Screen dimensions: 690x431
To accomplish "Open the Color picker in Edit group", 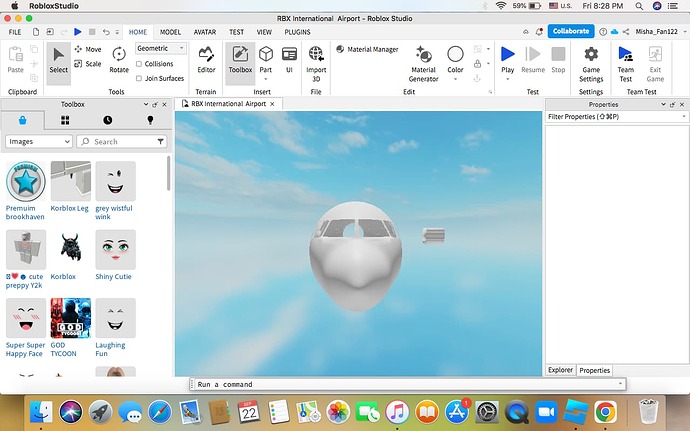I will pyautogui.click(x=455, y=58).
